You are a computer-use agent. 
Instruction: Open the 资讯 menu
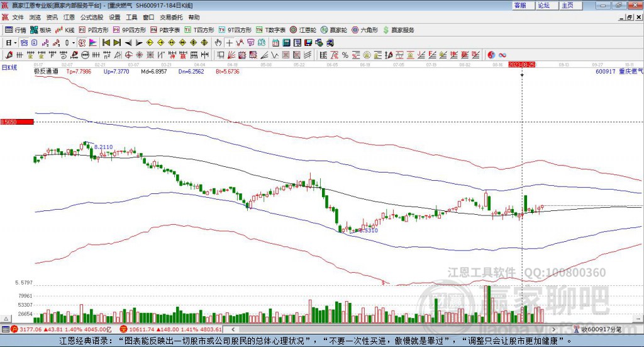pyautogui.click(x=52, y=17)
